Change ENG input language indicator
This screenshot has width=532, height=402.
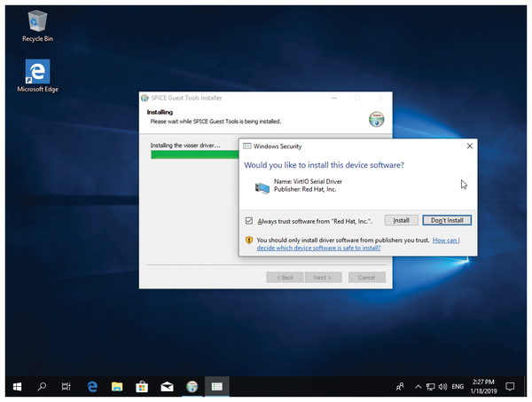pos(458,386)
